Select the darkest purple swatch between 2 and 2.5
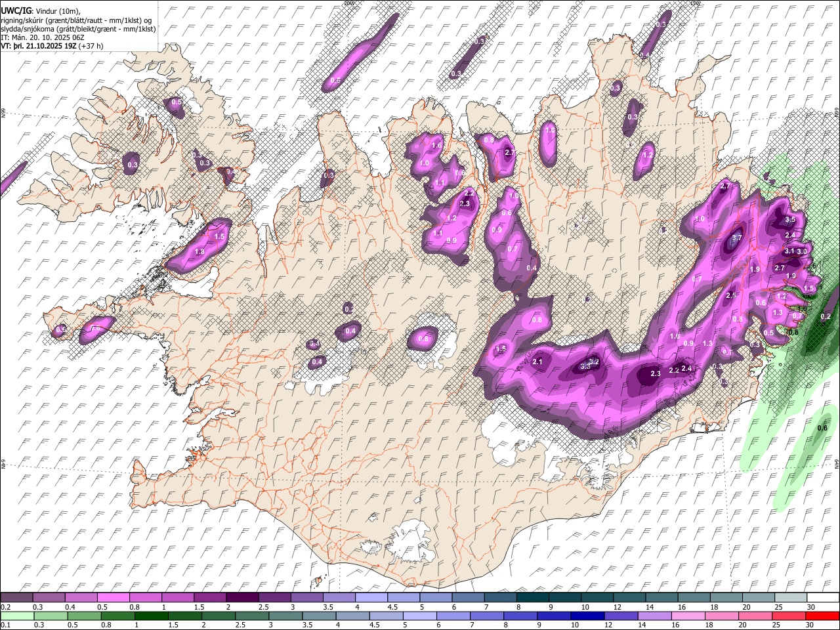 (x=241, y=598)
